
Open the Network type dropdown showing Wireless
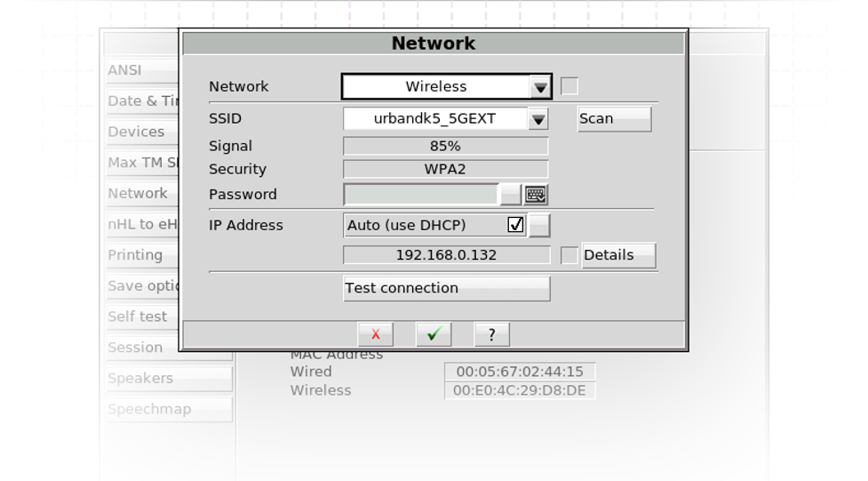pyautogui.click(x=447, y=86)
